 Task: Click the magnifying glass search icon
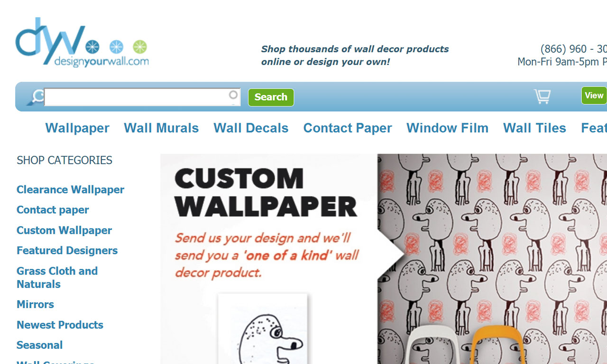pos(36,97)
